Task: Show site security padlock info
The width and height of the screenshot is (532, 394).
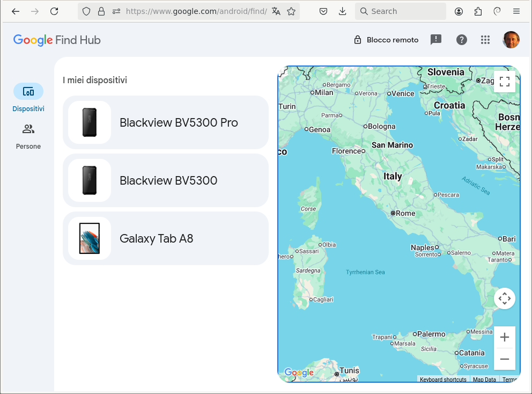Action: (101, 12)
